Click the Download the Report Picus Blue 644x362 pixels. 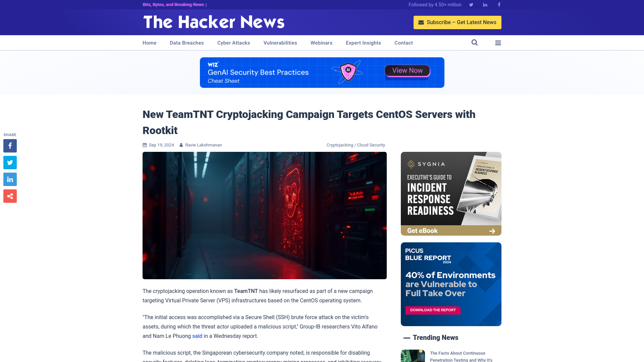(433, 310)
